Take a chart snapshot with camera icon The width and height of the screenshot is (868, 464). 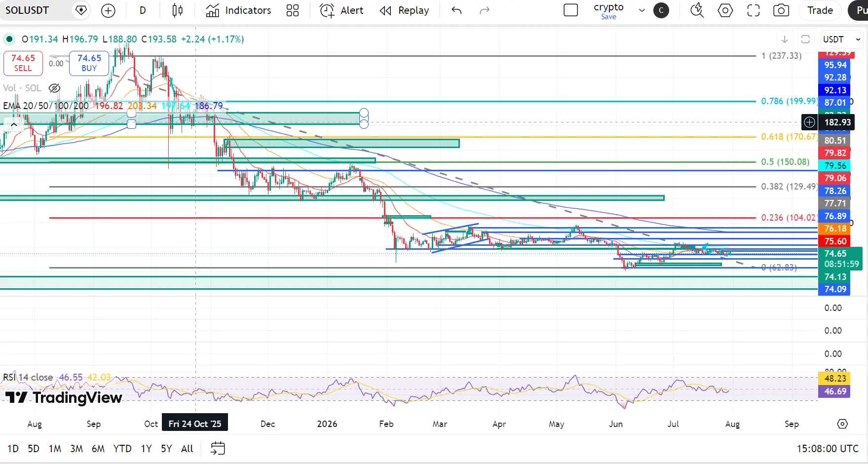click(x=781, y=10)
